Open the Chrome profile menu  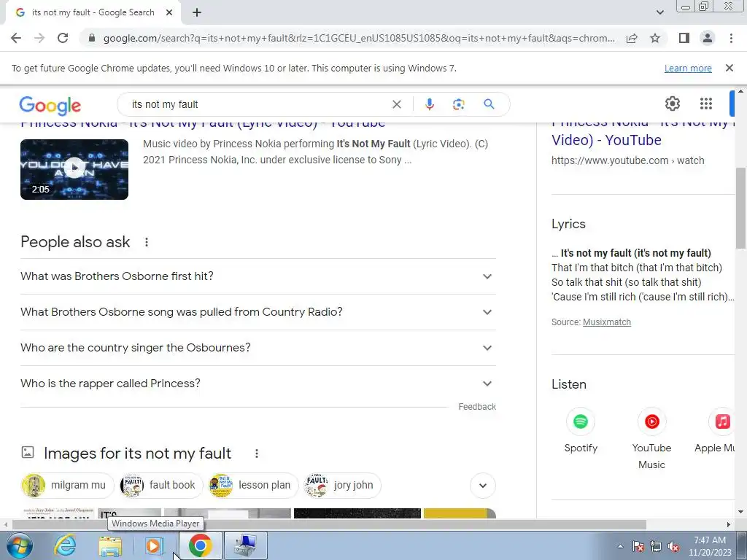pos(708,38)
